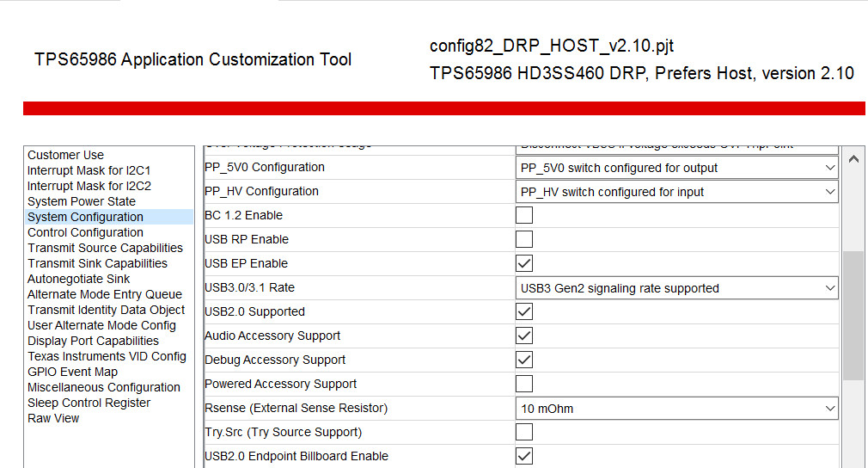Open the PP_5V0 Configuration dropdown
The height and width of the screenshot is (468, 868).
point(676,168)
